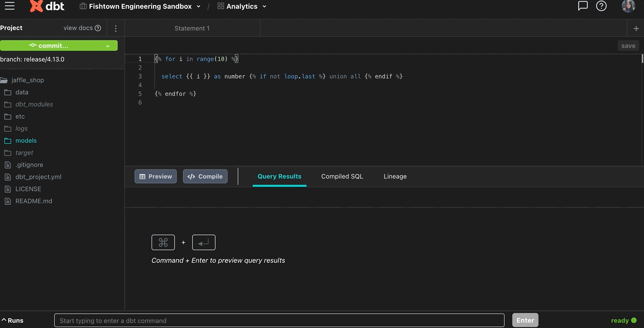This screenshot has height=328, width=644.
Task: Select the models folder in the file tree
Action: pos(26,140)
